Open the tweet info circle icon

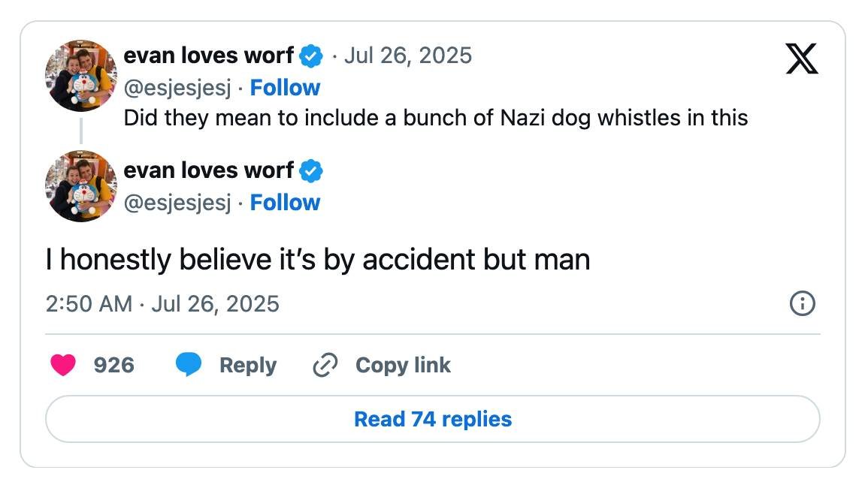click(x=802, y=304)
